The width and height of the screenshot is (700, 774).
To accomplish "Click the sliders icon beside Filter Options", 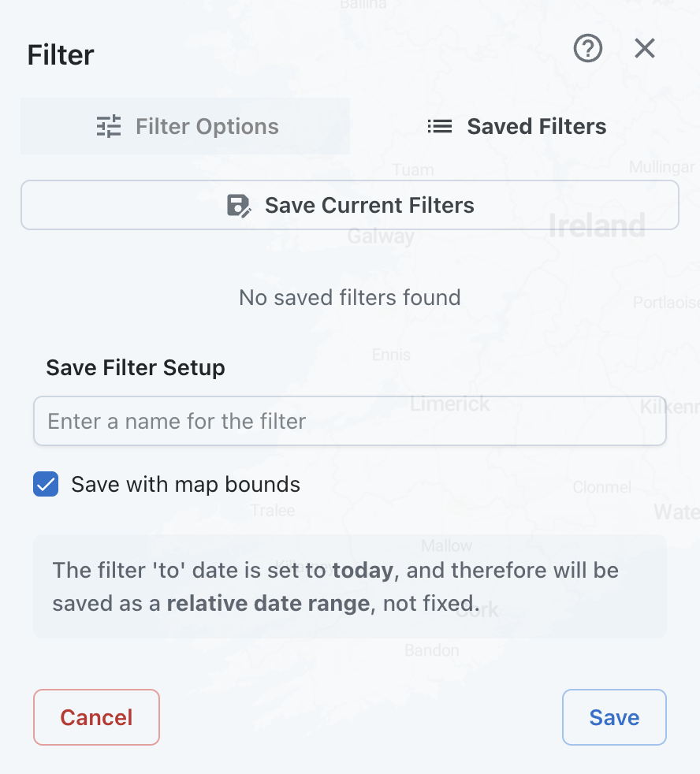I will [x=109, y=126].
